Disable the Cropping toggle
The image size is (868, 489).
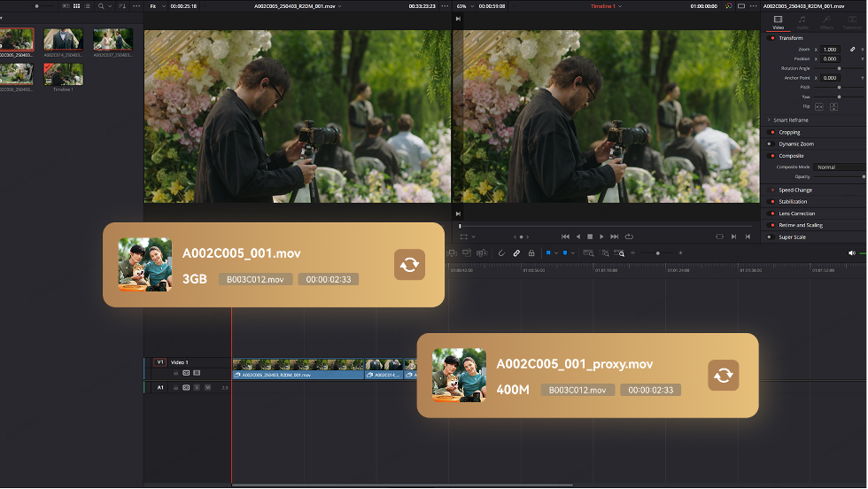pyautogui.click(x=771, y=132)
